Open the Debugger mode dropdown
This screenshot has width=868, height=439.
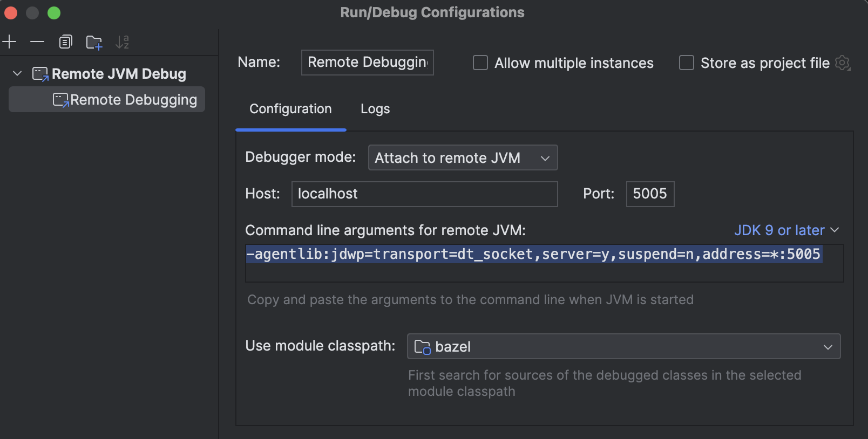[x=463, y=158]
